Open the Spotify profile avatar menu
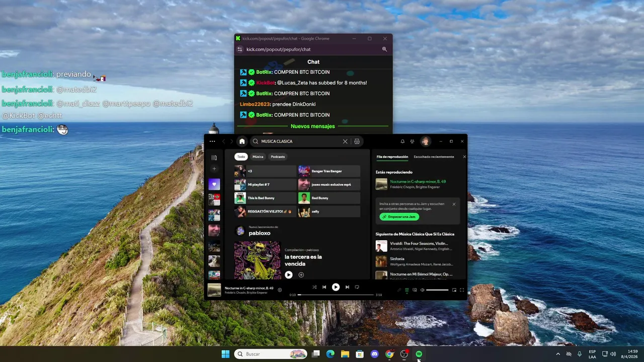This screenshot has height=362, width=644. 425,141
